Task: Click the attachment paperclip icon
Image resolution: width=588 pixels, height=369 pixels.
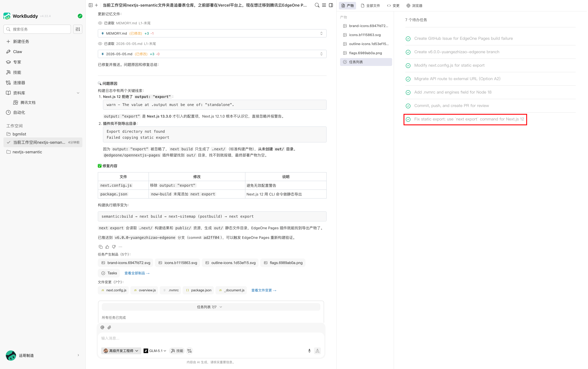Action: click(x=109, y=327)
